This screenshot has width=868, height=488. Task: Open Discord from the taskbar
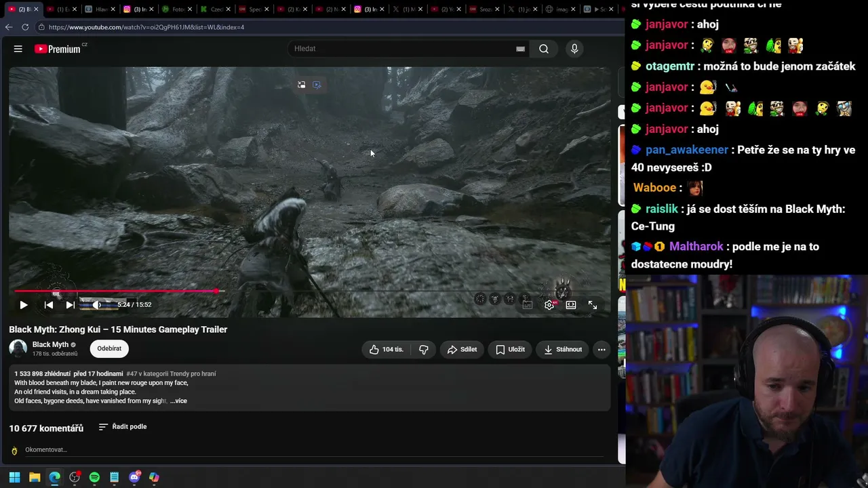tap(134, 477)
